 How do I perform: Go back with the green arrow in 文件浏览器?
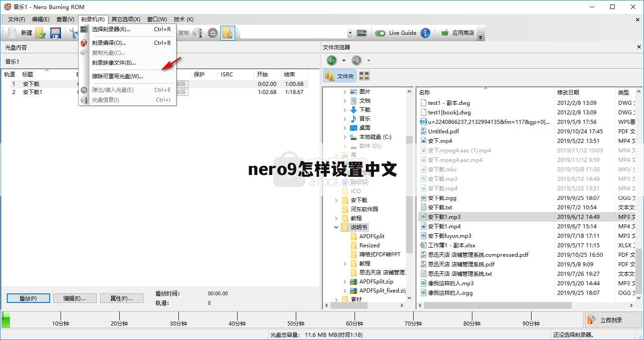331,60
